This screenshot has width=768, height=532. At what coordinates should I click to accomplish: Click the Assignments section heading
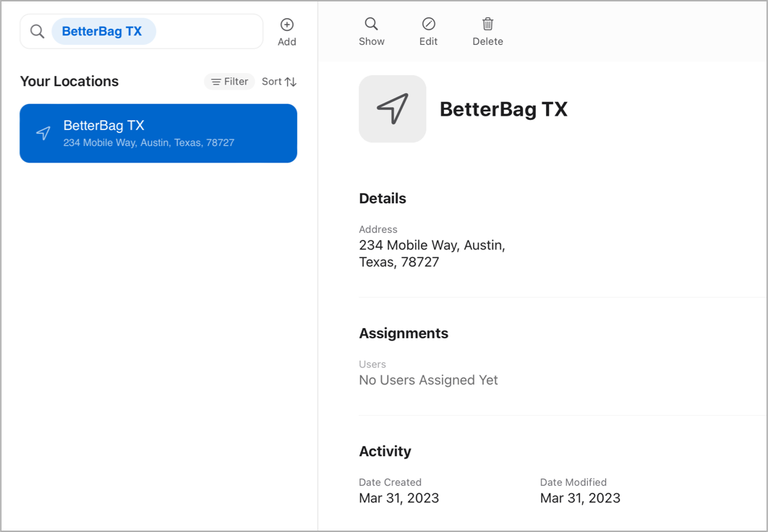(404, 333)
